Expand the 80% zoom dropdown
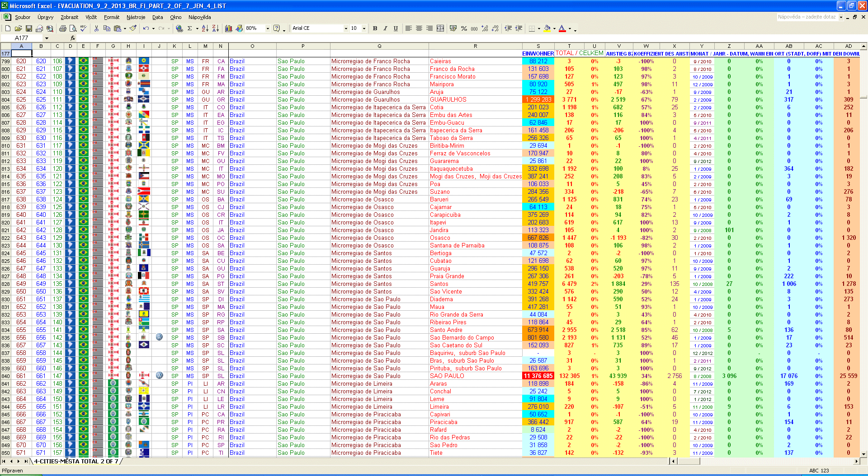Viewport: 868px width, 476px height. point(268,28)
